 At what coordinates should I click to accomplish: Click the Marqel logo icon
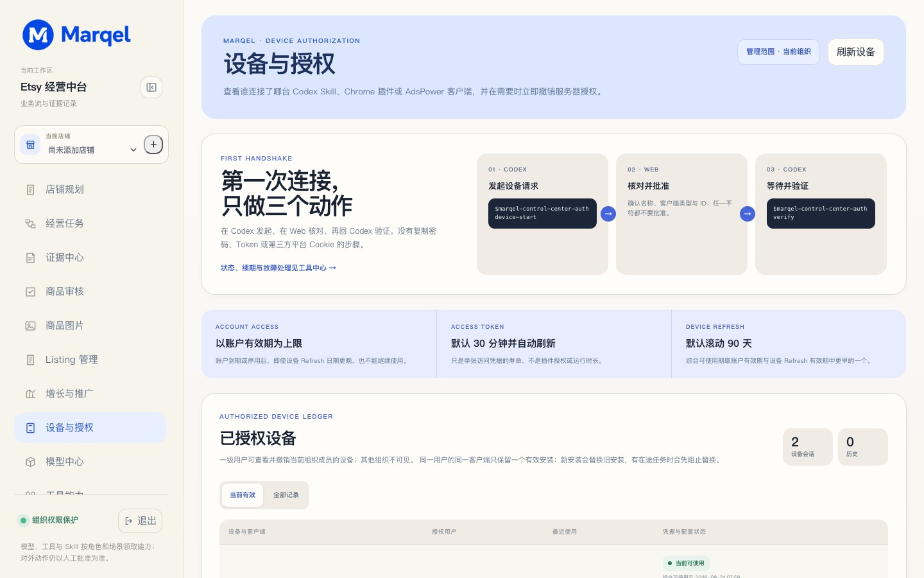pyautogui.click(x=38, y=35)
